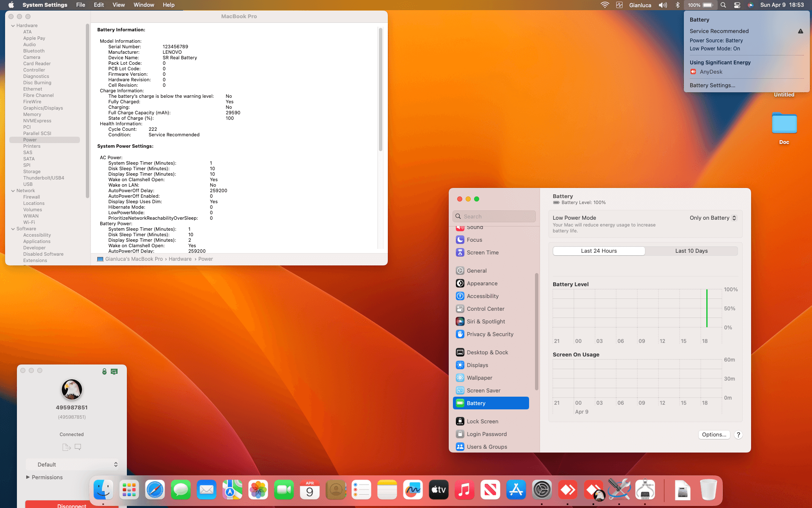Open Low Power Mode popup menu
Image resolution: width=812 pixels, height=508 pixels.
coord(713,218)
